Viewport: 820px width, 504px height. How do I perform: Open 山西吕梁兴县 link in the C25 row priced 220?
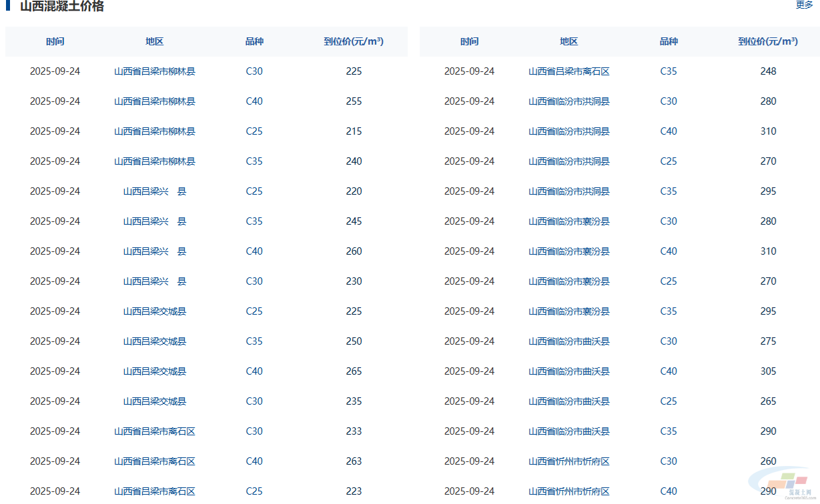coord(154,191)
